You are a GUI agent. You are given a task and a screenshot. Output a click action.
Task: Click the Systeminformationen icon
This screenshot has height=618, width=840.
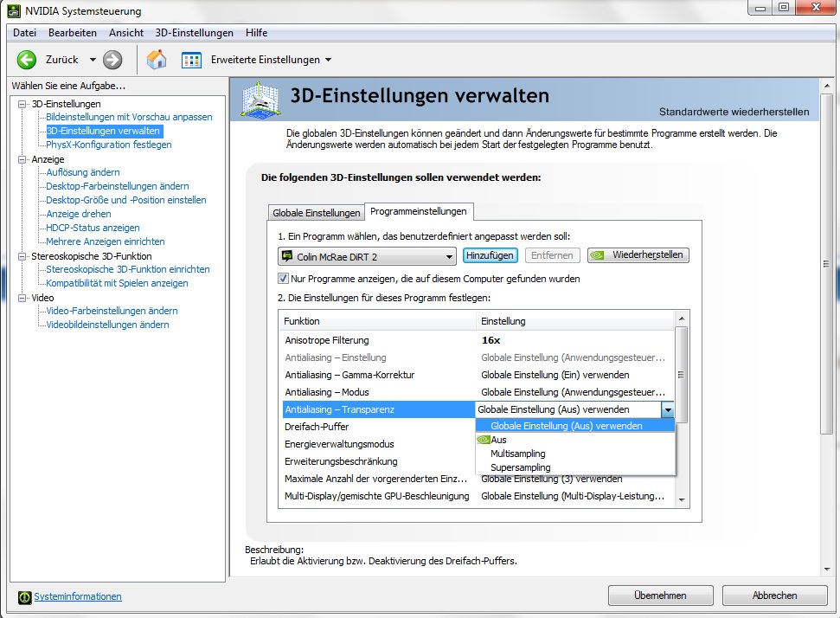tap(24, 596)
